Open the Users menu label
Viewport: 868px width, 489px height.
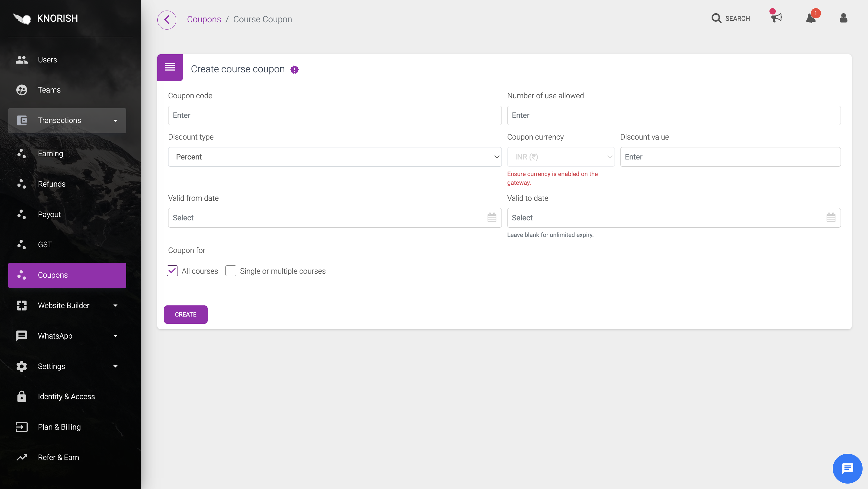(x=47, y=60)
